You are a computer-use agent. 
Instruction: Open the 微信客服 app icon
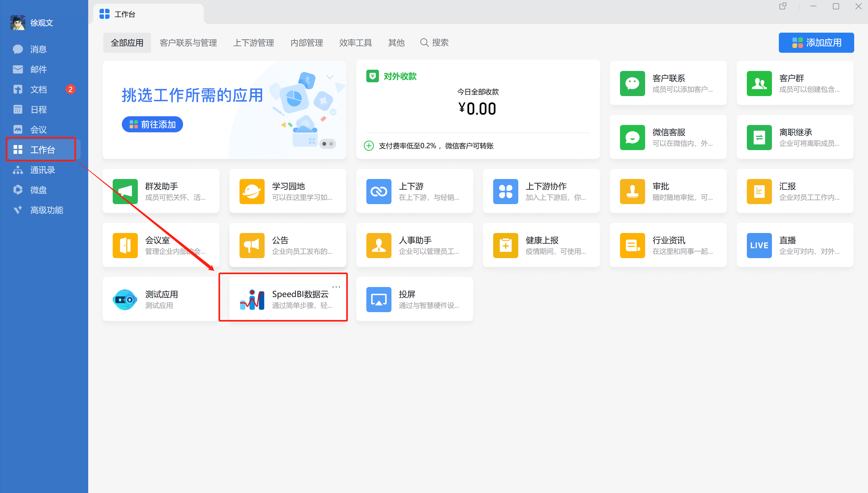pyautogui.click(x=632, y=138)
